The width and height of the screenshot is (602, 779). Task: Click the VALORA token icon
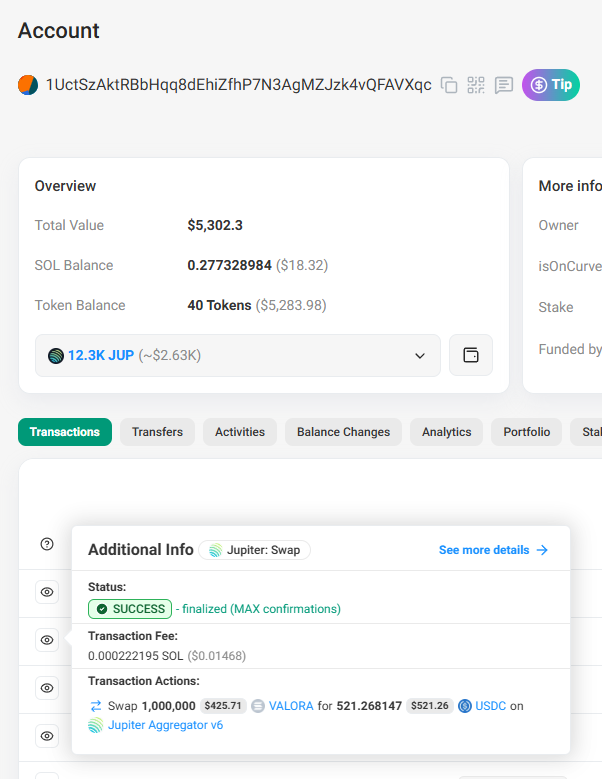(x=258, y=706)
